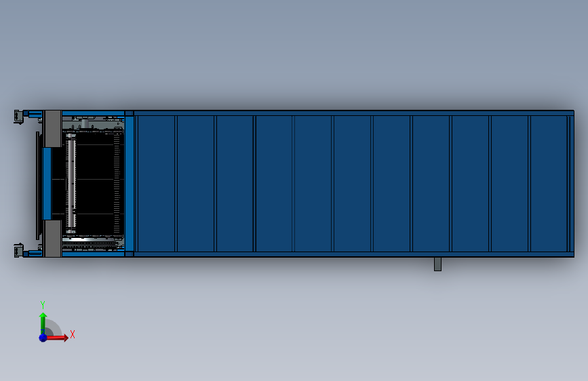Click the red X axis arrow on the triad
This screenshot has height=381, width=588.
56,338
